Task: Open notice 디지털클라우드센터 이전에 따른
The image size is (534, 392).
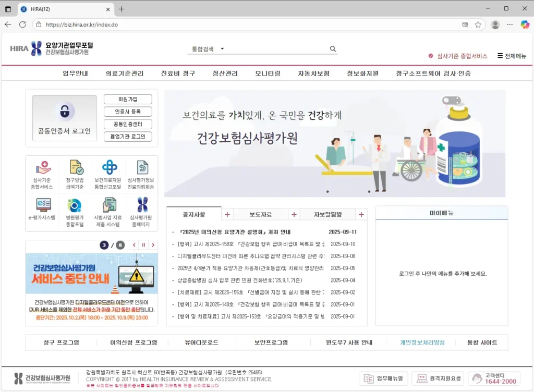Action: pyautogui.click(x=251, y=256)
